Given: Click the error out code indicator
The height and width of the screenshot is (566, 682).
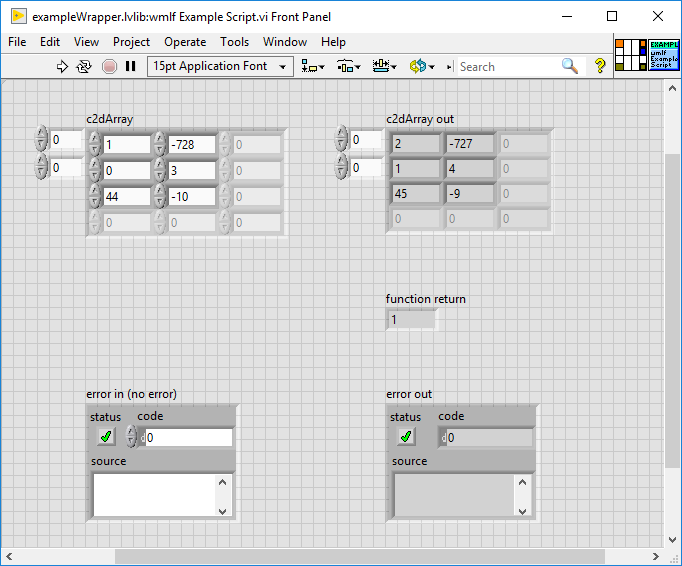Looking at the screenshot, I should pos(485,438).
